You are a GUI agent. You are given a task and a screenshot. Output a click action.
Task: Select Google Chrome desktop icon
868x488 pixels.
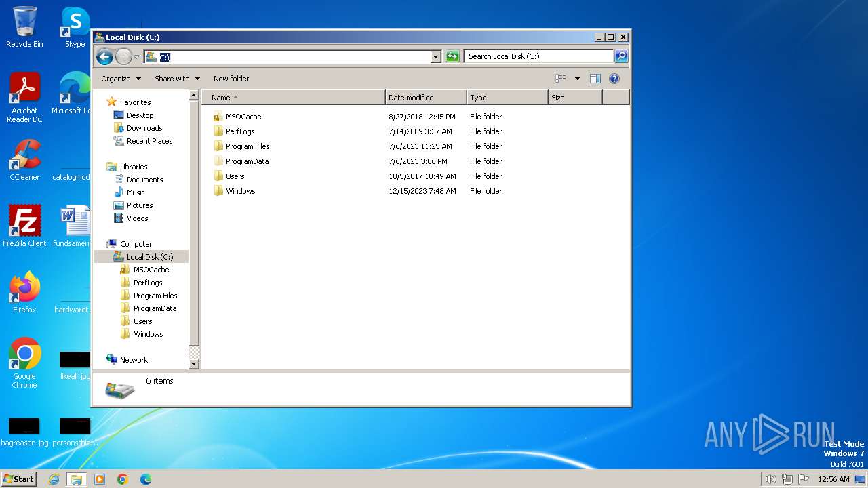pyautogui.click(x=24, y=363)
